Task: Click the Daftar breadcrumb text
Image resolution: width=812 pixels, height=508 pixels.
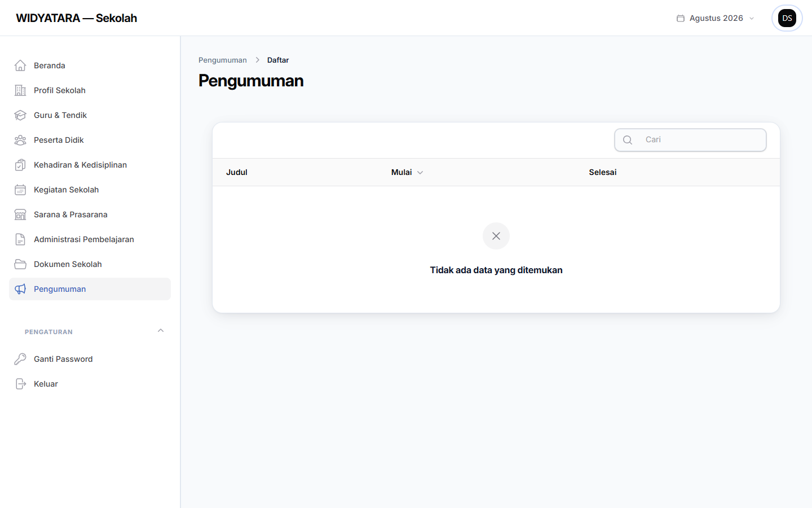Action: [x=278, y=60]
